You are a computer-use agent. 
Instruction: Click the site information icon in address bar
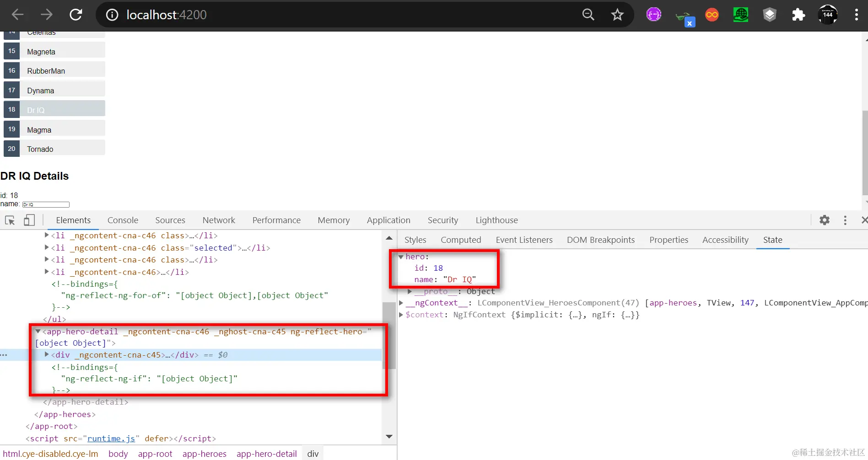coord(112,15)
